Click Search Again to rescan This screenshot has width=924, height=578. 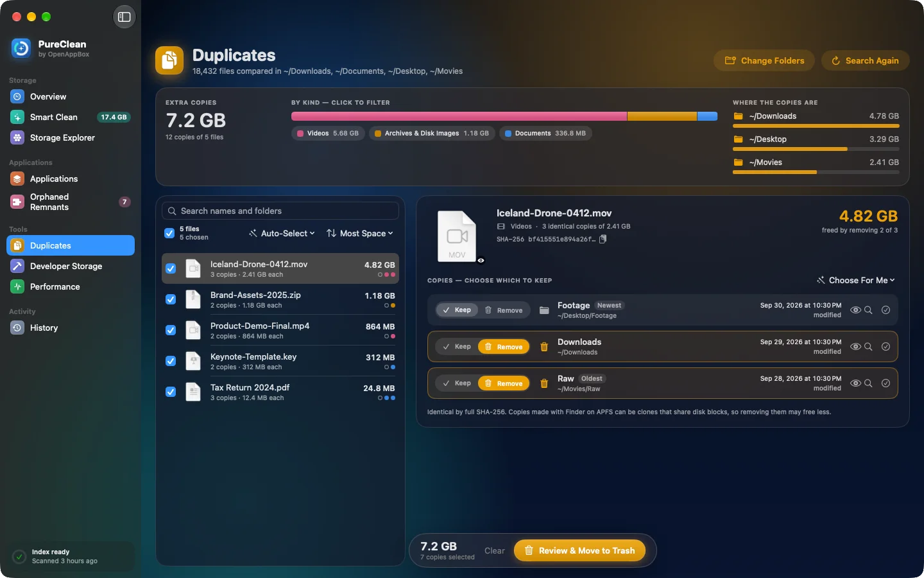pos(865,60)
